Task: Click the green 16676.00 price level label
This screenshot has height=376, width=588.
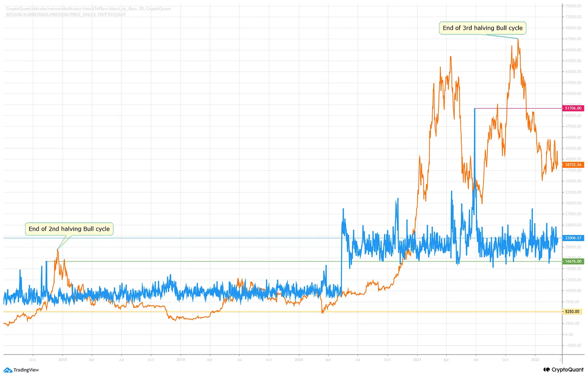Action: coord(573,261)
